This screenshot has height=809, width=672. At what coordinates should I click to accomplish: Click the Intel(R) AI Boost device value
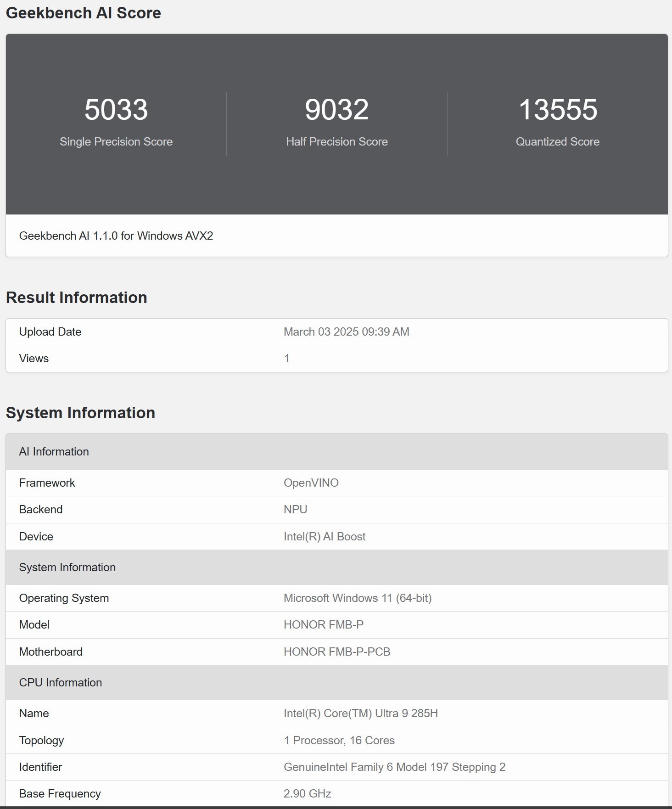click(325, 537)
